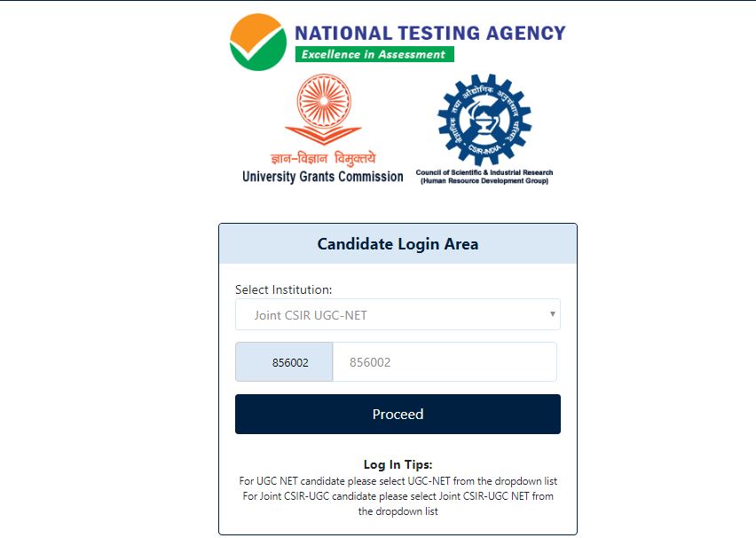Click Council of Scientific & Industrial Research text

tap(484, 172)
